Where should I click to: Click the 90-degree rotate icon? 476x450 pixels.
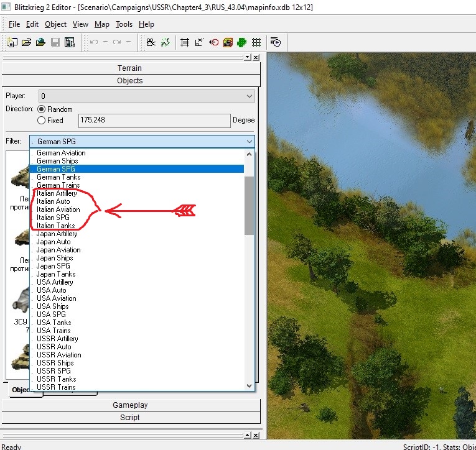coord(199,42)
